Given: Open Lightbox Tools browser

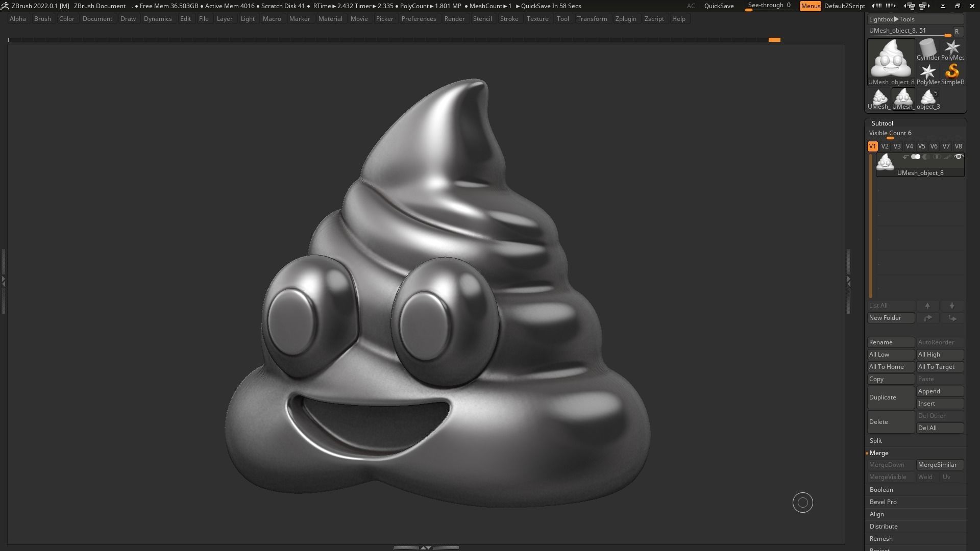Looking at the screenshot, I should [x=915, y=19].
